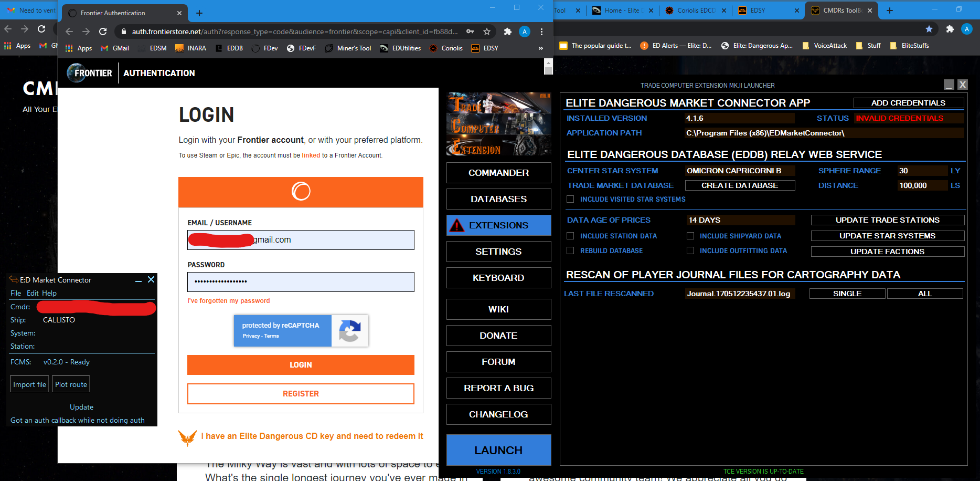Click the REGISTER button

coord(301,394)
